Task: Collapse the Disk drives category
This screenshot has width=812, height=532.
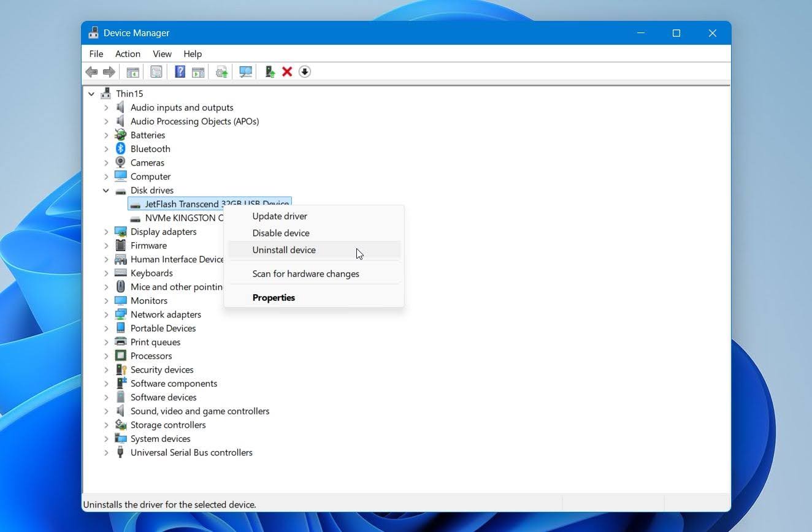Action: coord(106,191)
